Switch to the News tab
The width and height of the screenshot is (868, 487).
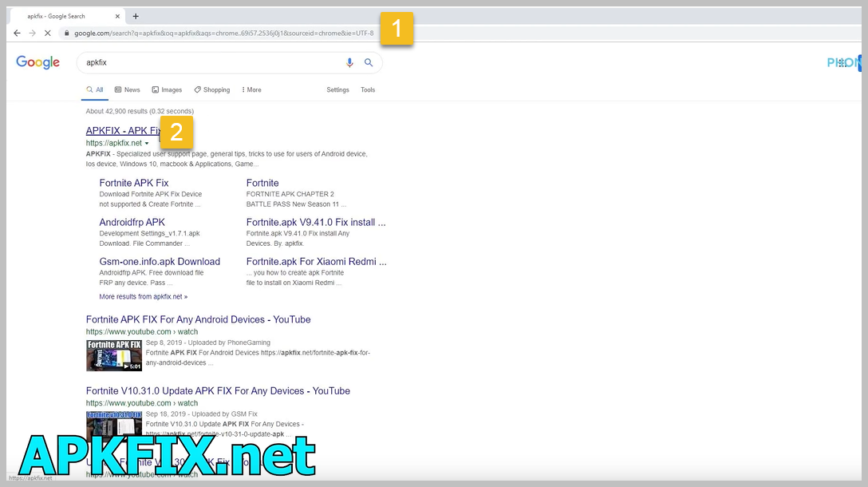[x=128, y=89]
